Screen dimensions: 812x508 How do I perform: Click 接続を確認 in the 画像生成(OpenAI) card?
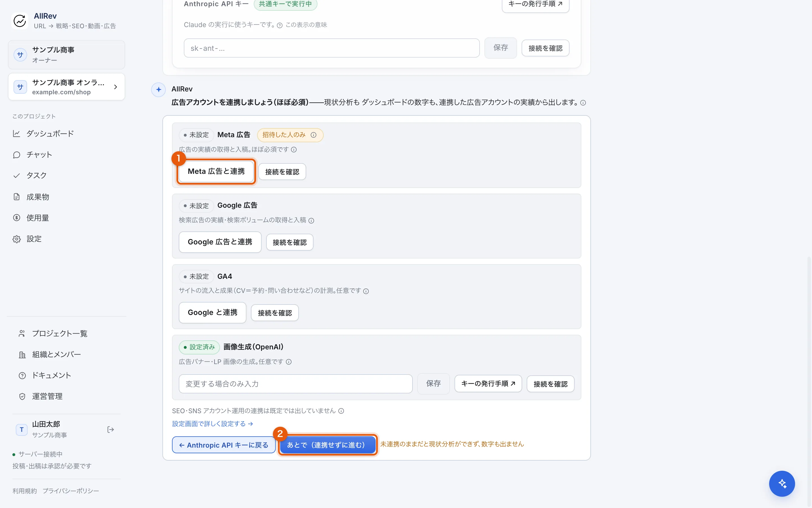click(x=550, y=384)
